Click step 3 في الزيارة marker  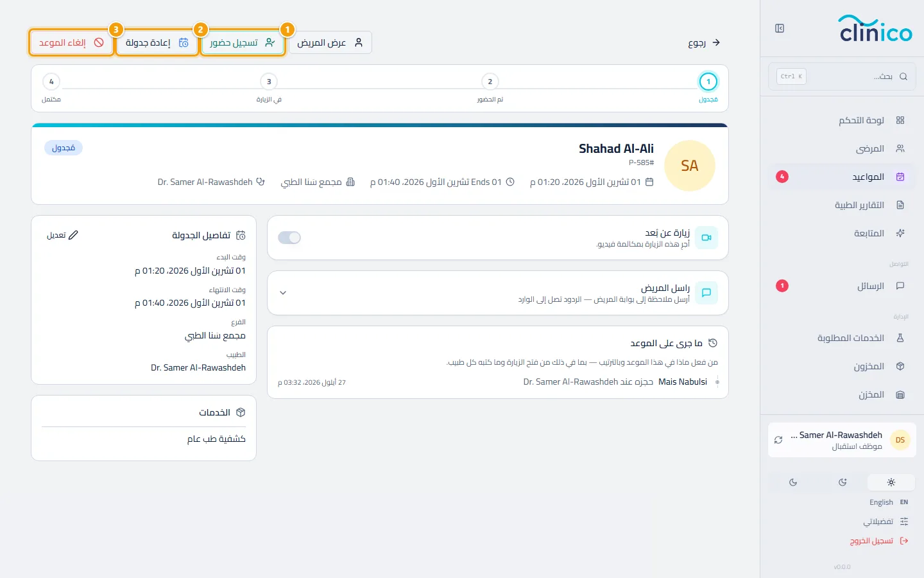(269, 82)
